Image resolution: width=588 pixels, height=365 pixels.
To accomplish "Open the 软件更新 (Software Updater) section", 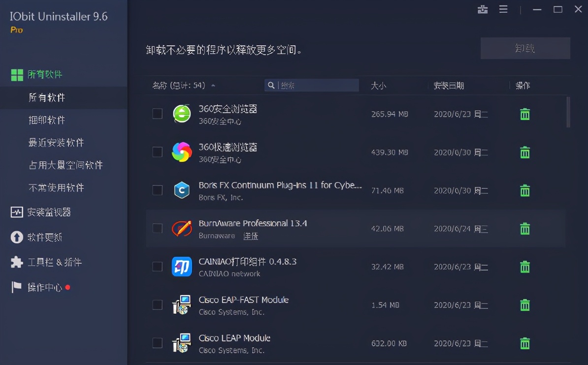I will pos(37,237).
